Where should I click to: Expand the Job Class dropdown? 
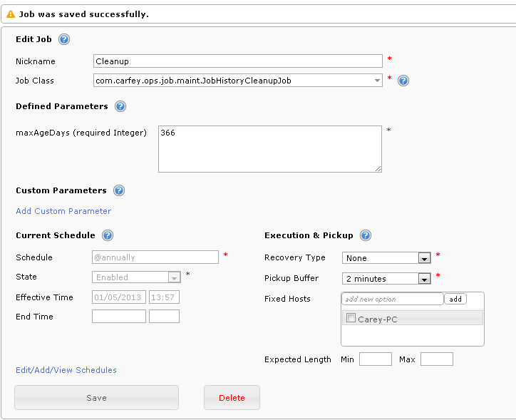[378, 81]
